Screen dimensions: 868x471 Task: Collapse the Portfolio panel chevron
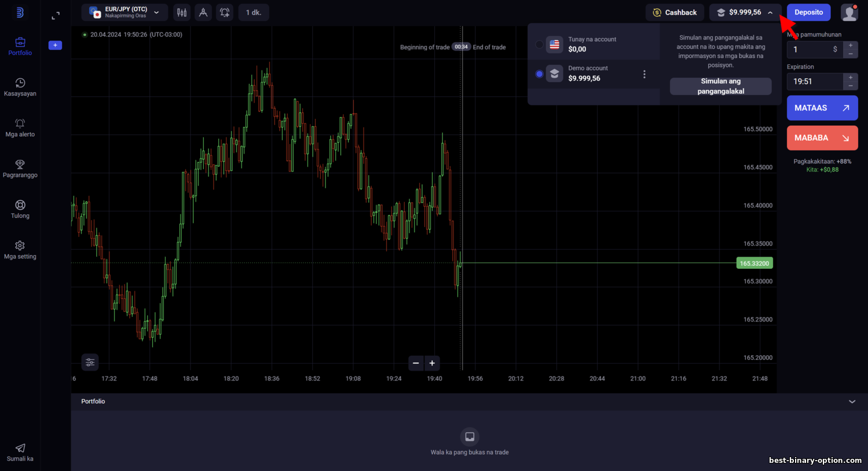(x=852, y=401)
